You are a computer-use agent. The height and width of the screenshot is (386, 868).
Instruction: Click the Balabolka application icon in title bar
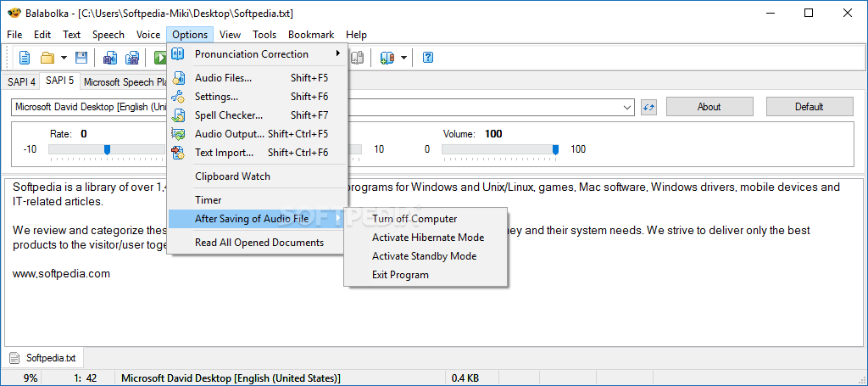[x=14, y=14]
